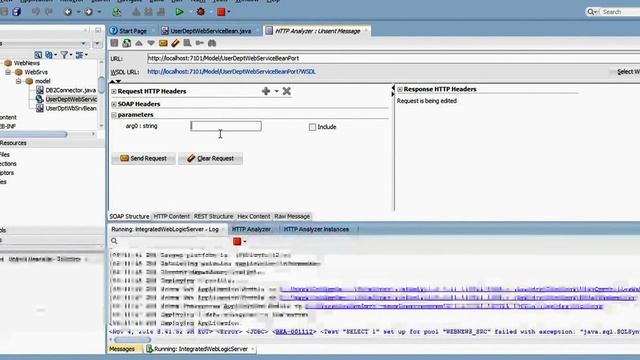Viewport: 640px width, 360px height.
Task: Go to next message with down triangle
Action: [x=151, y=43]
